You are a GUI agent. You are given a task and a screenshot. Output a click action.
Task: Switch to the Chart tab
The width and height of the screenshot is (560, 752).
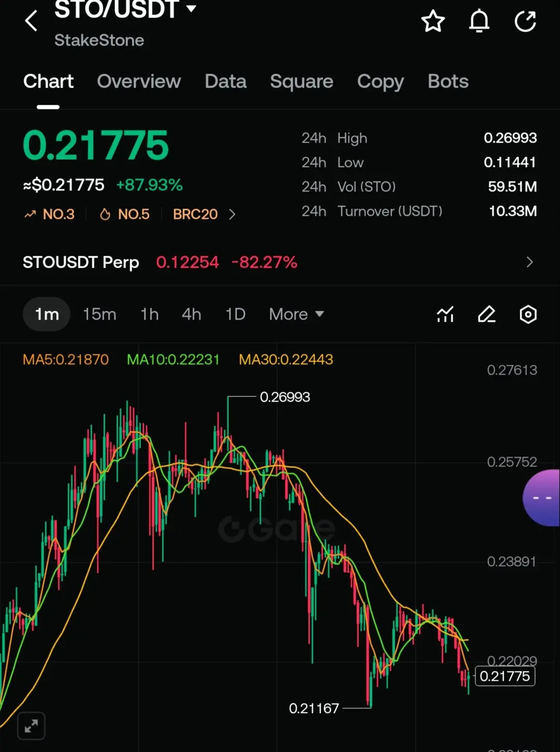[48, 81]
